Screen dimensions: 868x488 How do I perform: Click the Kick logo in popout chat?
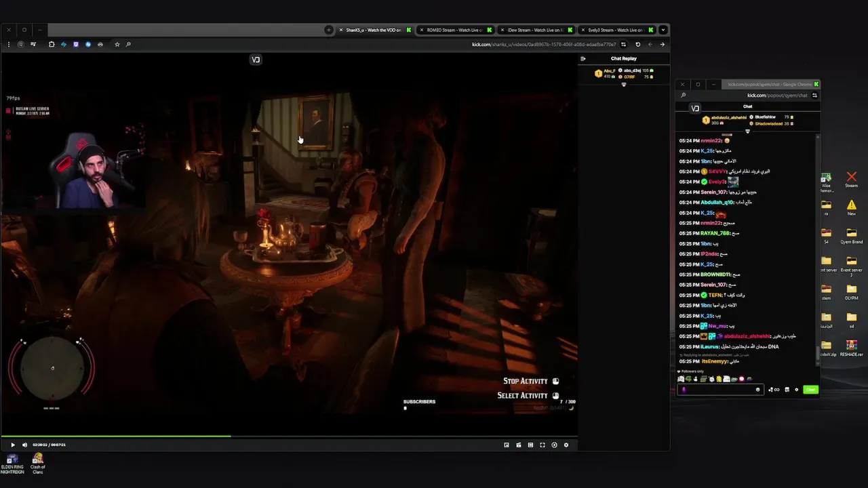[x=695, y=108]
